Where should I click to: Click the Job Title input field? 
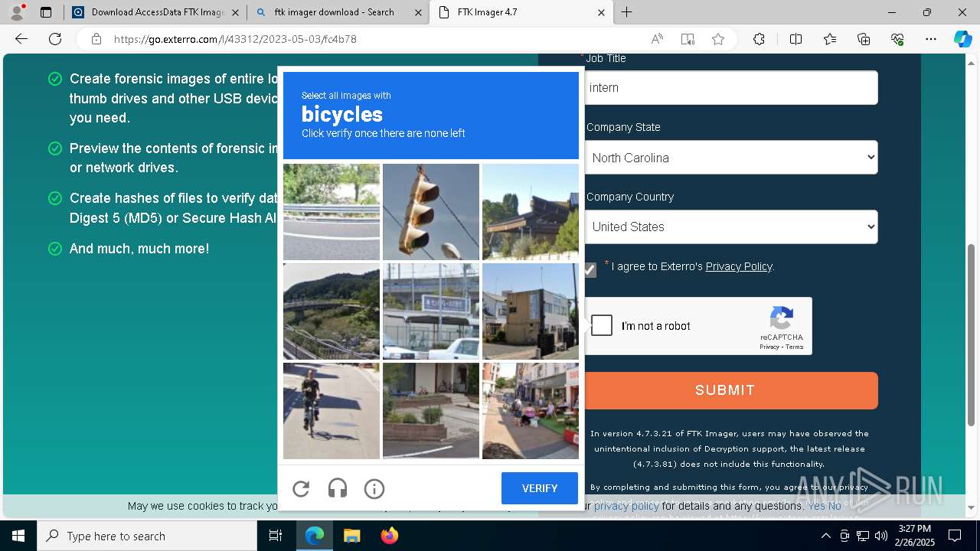coord(731,88)
